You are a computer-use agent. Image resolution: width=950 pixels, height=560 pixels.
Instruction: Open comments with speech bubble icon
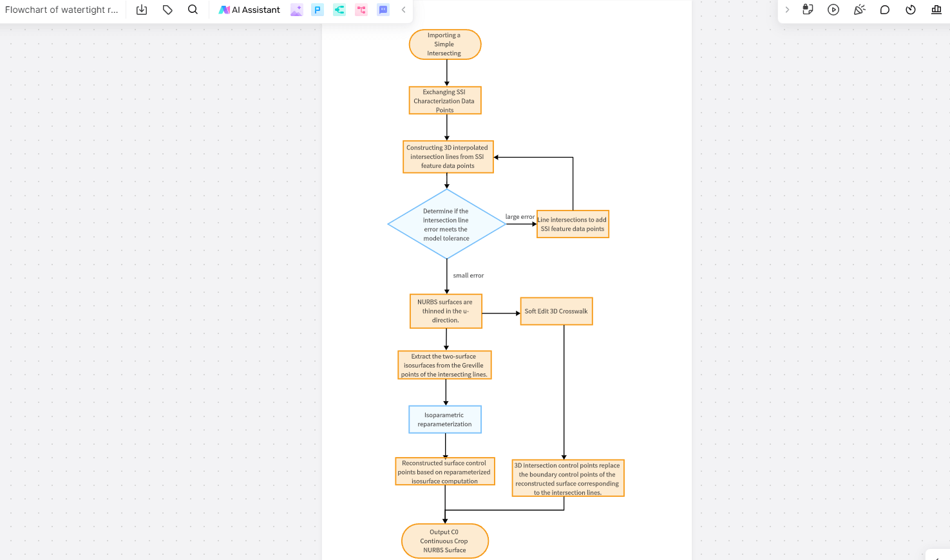coord(885,10)
